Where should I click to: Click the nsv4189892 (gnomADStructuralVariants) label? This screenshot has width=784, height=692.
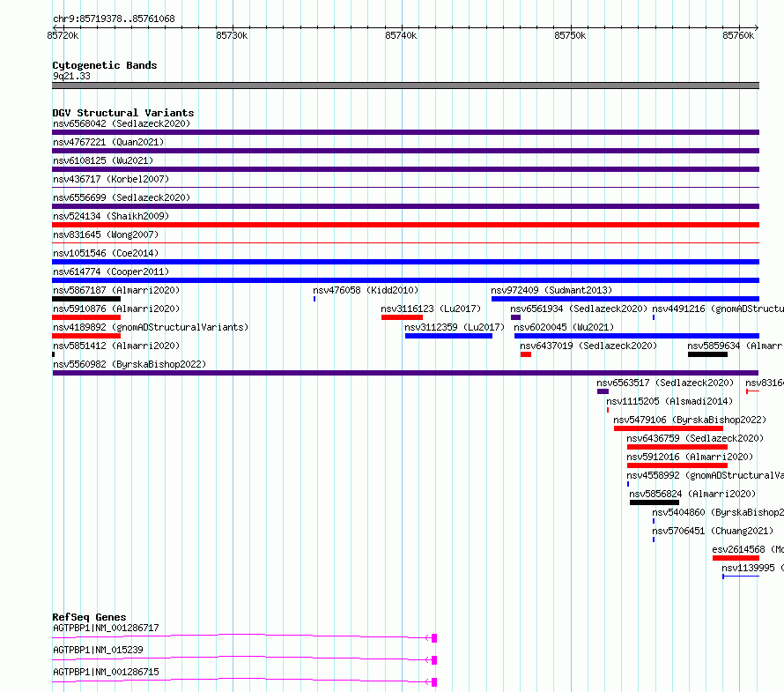click(x=151, y=327)
